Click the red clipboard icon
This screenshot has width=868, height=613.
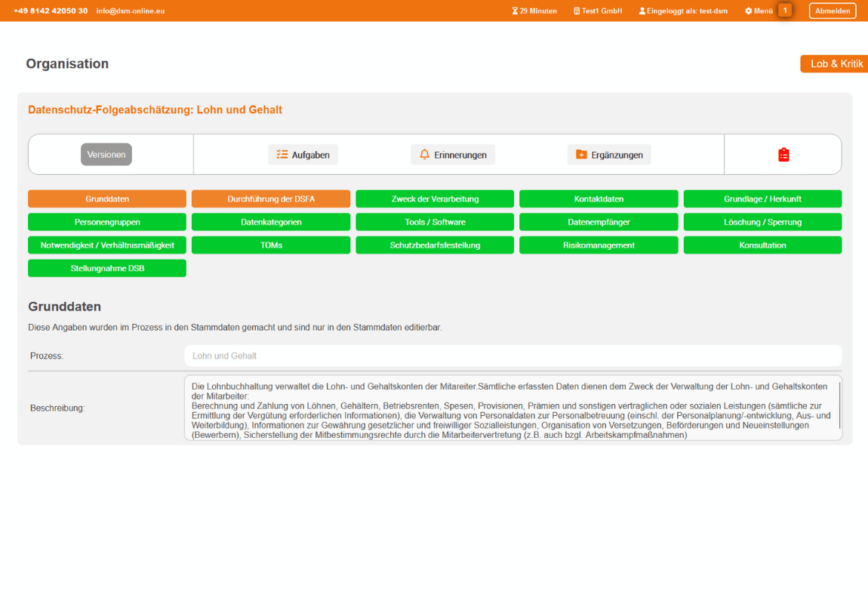[783, 155]
